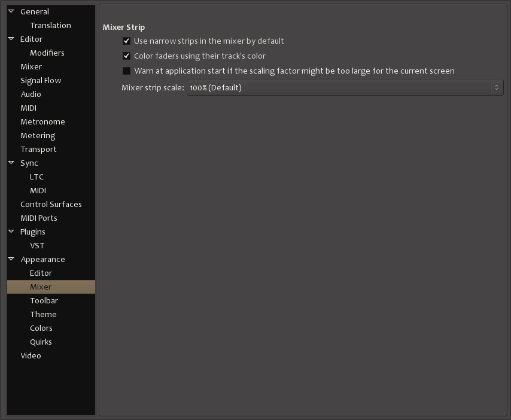Select Metronome in the sidebar

[42, 121]
